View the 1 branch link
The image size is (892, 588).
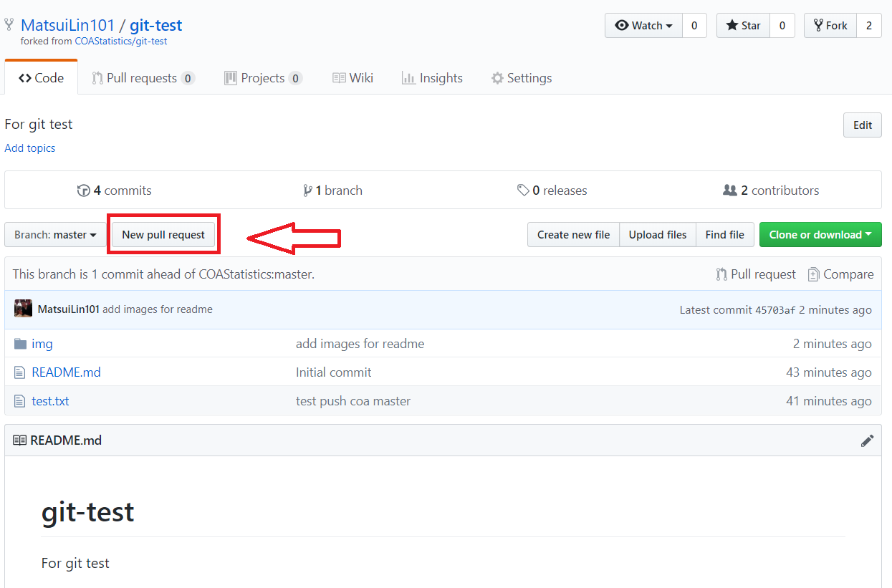[x=333, y=191]
